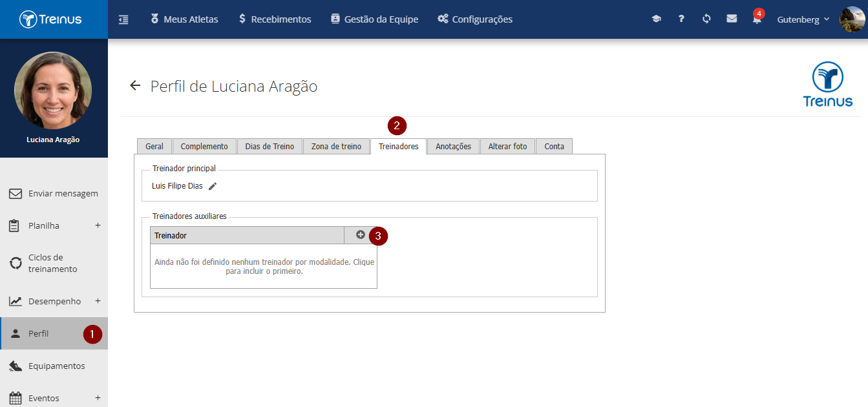Click the Equipamentos shoe icon
868x407 pixels.
click(x=16, y=366)
